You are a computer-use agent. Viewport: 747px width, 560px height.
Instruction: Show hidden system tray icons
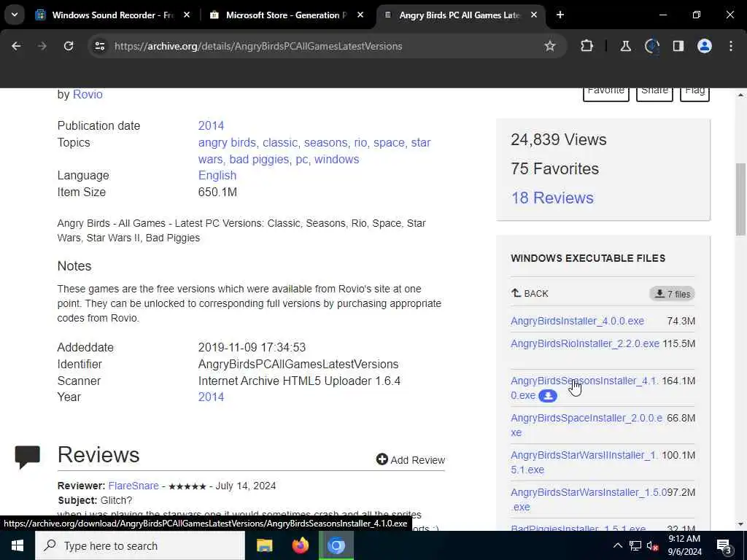[x=617, y=545]
